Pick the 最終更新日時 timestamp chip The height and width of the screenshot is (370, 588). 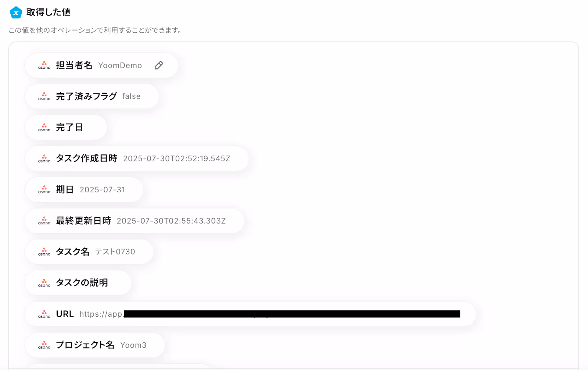pos(135,221)
